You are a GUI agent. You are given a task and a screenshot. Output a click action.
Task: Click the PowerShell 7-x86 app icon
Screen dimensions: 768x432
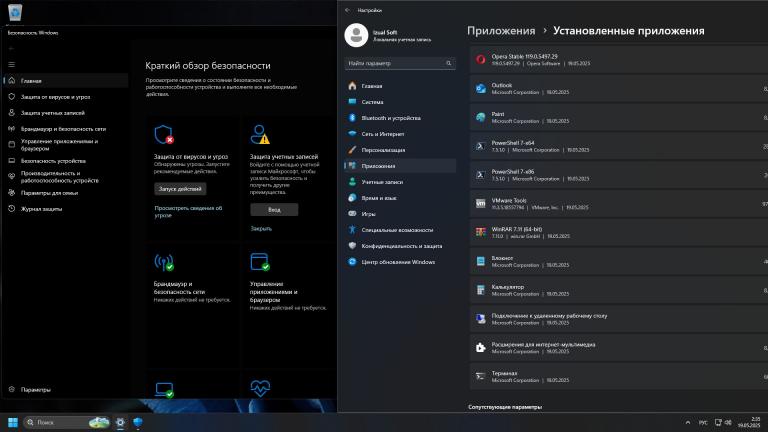[480, 175]
